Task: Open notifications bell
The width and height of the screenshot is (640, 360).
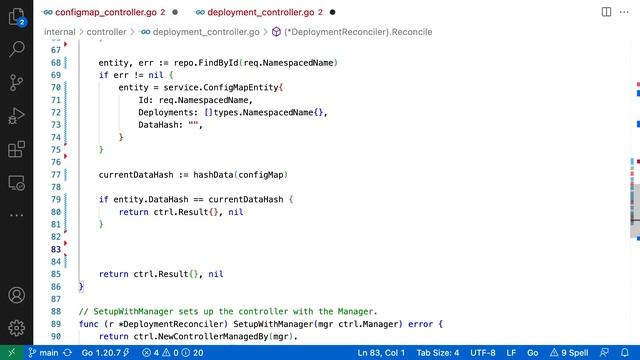Action: click(624, 353)
